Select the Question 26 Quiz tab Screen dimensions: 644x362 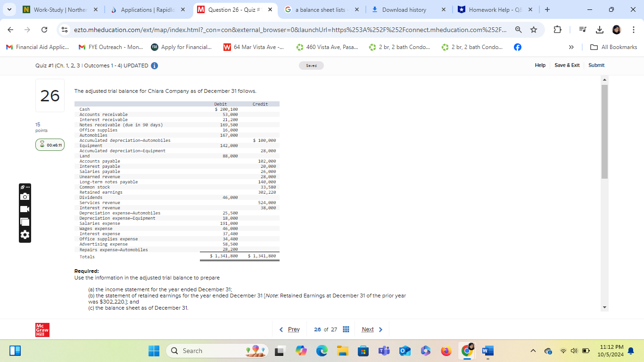[235, 10]
